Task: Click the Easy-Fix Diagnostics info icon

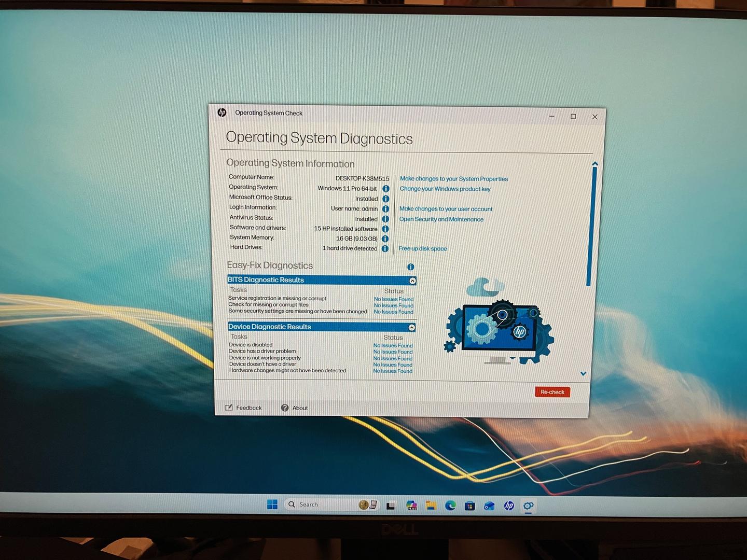Action: (410, 267)
